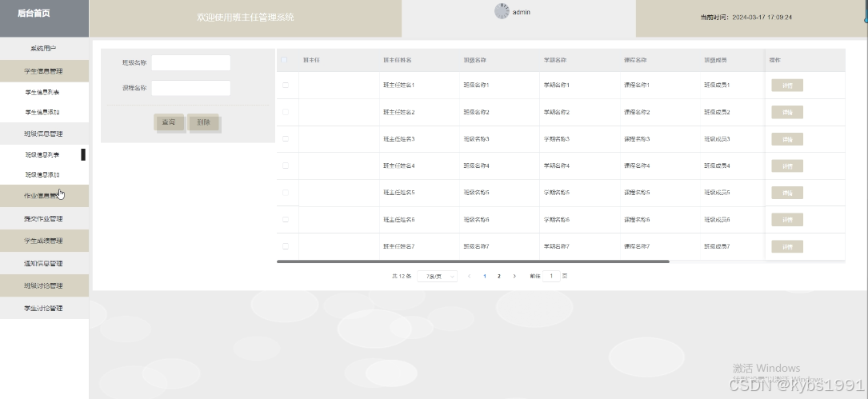868x399 pixels.
Task: Click cell 班级成员7
Action: point(717,246)
